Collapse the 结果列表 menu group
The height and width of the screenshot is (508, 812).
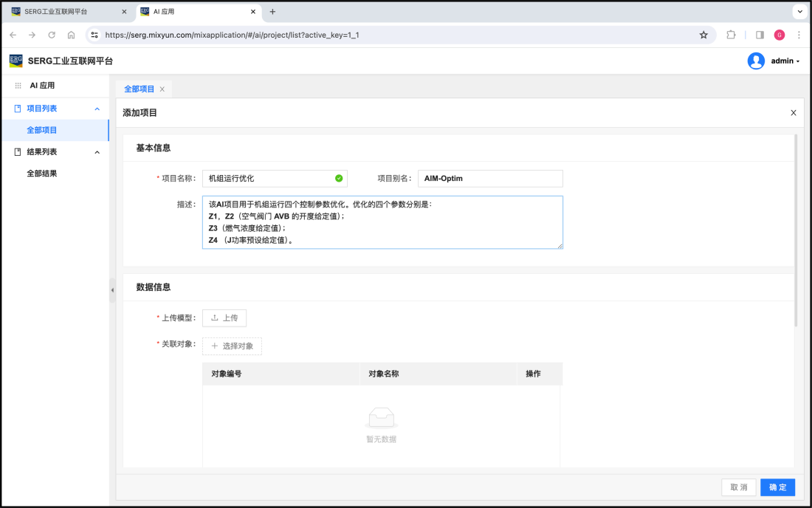[x=97, y=152]
